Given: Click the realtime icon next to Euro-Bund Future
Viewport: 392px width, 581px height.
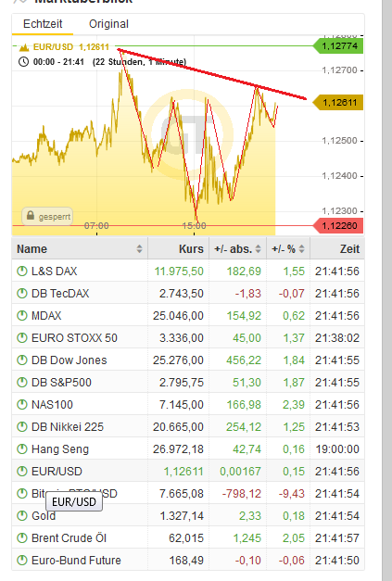Looking at the screenshot, I should click(22, 561).
